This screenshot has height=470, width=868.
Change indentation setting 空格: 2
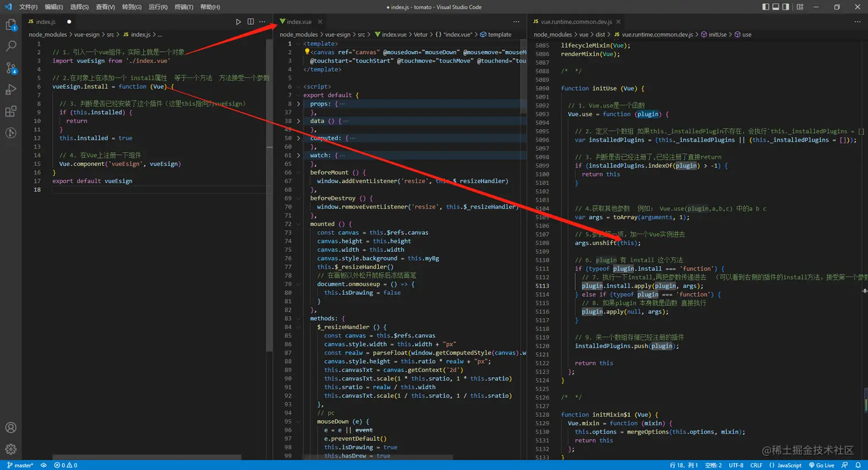(713, 465)
